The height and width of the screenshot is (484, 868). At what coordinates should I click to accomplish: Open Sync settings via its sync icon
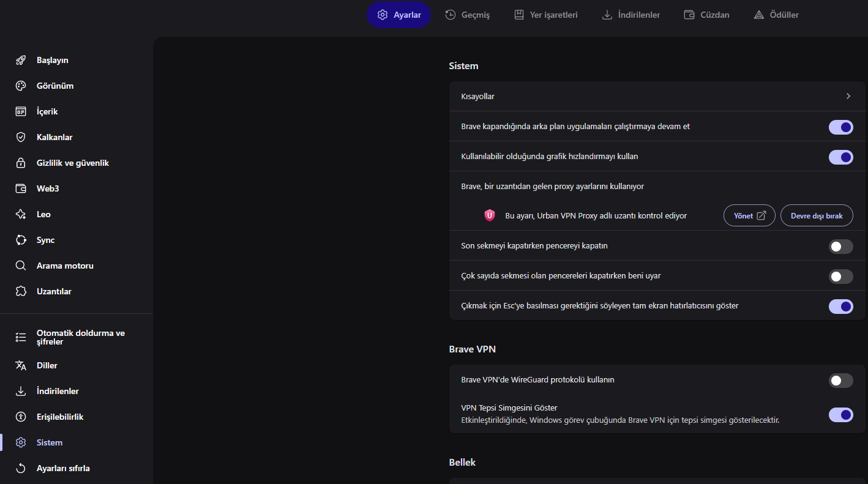pos(21,240)
